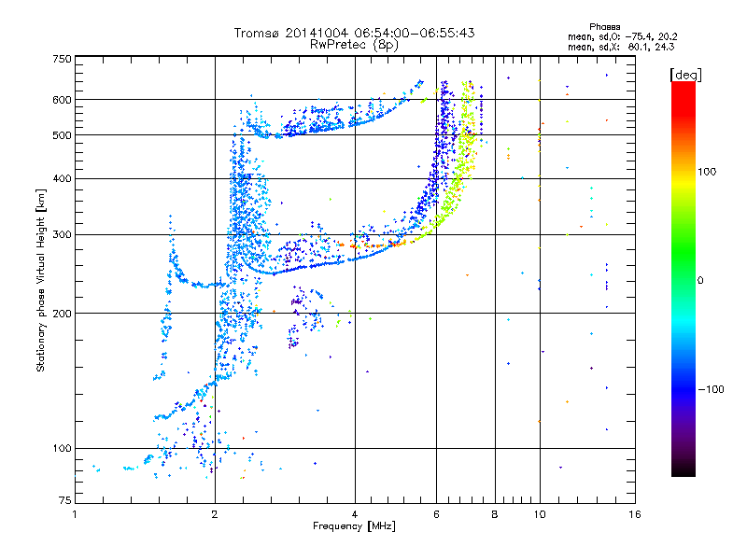Click the x-axis tick label "2"
The image size is (747, 560).
(x=215, y=514)
